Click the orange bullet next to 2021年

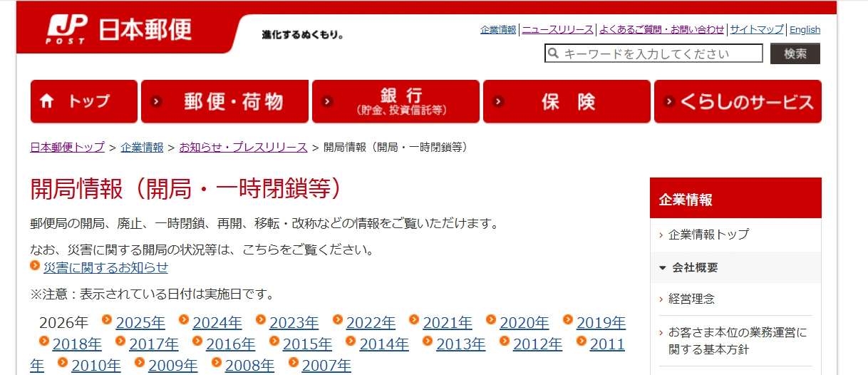(414, 319)
